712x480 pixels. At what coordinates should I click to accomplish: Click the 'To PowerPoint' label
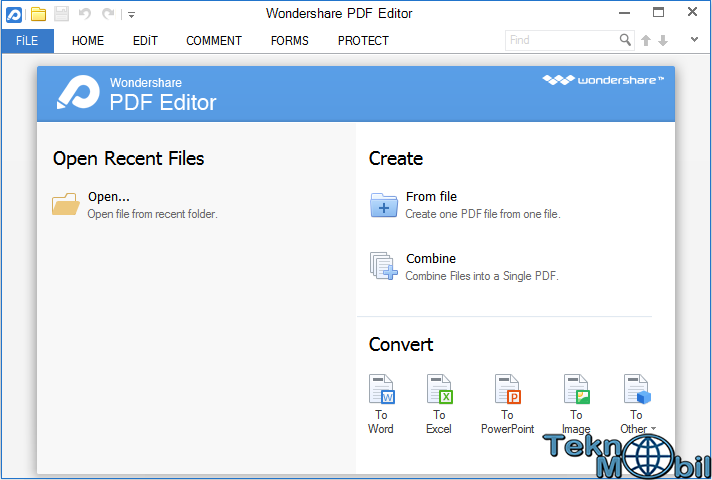coord(508,422)
